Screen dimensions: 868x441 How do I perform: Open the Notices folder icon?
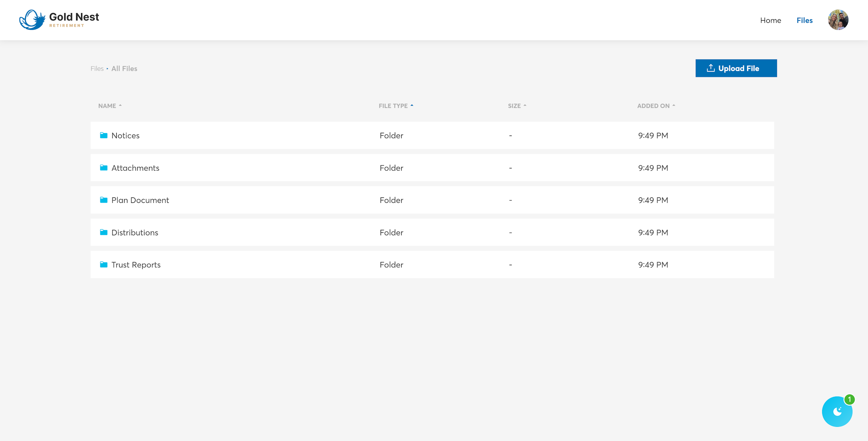(x=104, y=135)
